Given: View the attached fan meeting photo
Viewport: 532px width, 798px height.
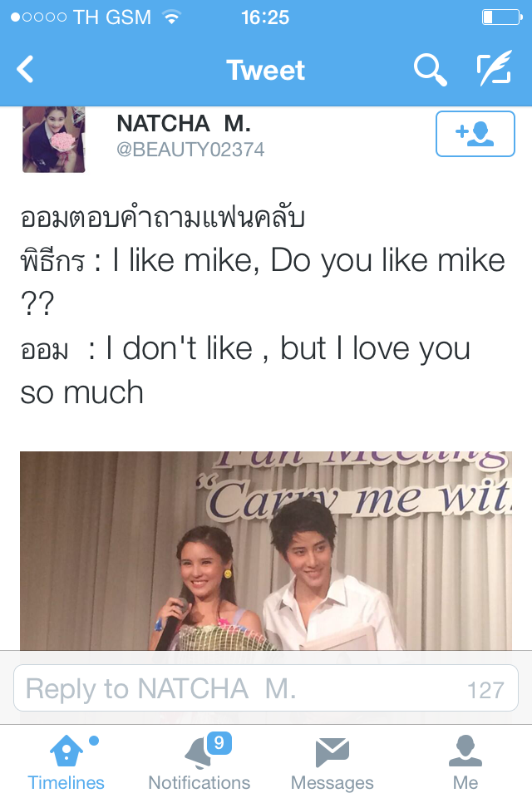Looking at the screenshot, I should 266,550.
